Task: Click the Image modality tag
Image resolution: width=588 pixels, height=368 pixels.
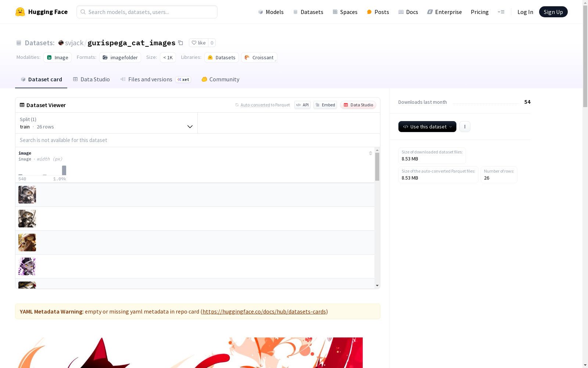Action: point(57,57)
